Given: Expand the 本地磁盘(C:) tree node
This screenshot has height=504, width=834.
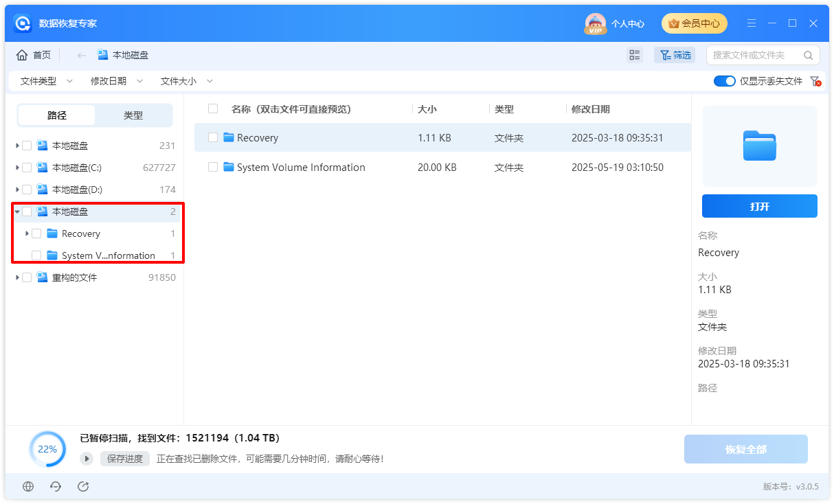Looking at the screenshot, I should coord(17,168).
